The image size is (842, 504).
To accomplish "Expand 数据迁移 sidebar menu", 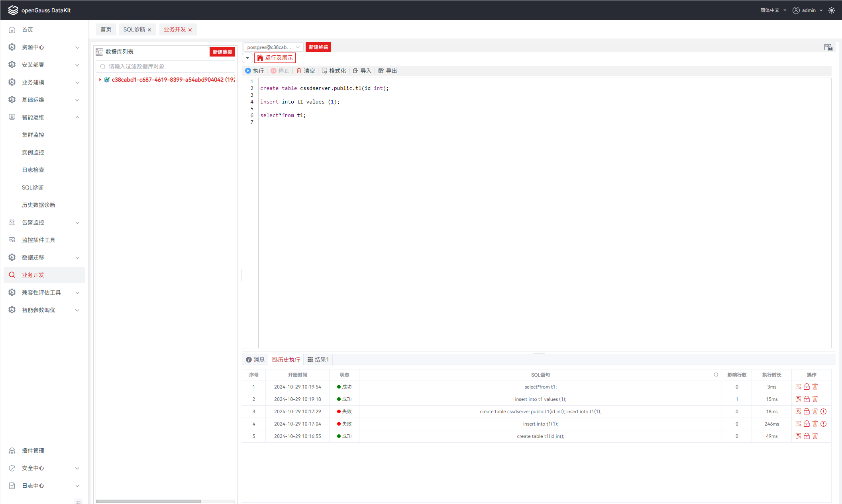I will [44, 257].
